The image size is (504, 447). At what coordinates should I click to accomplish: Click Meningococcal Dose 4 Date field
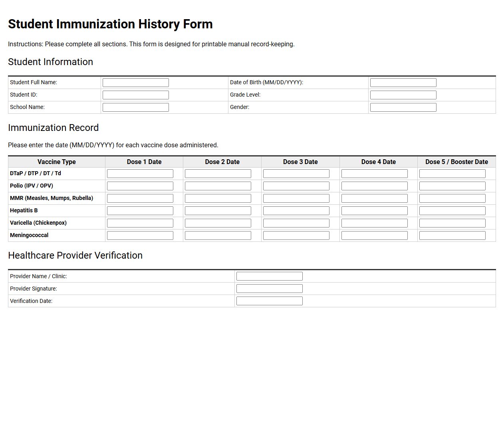(x=375, y=235)
